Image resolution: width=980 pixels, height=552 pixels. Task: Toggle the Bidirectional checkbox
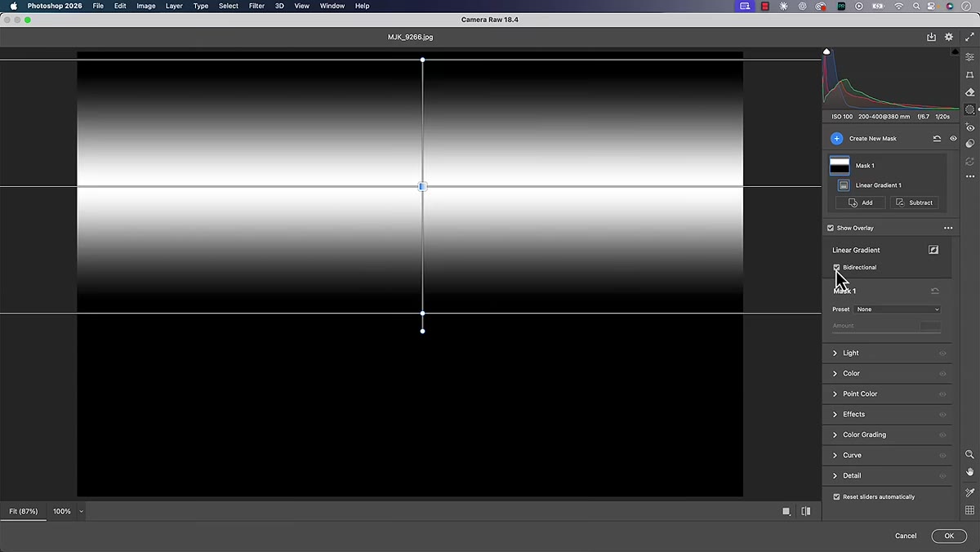(836, 267)
